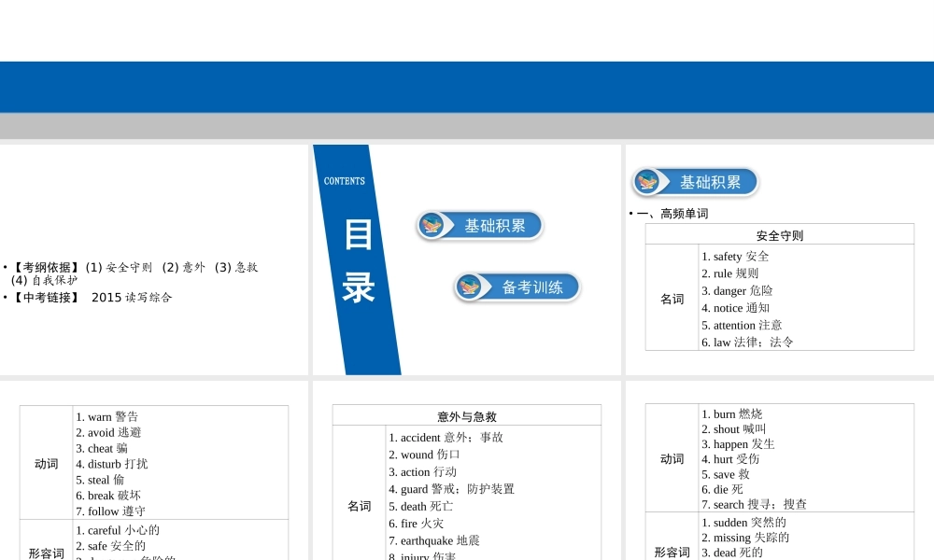This screenshot has height=560, width=934.
Task: Click the entry '4. guard 警戒;防护装置'
Action: coord(451,489)
